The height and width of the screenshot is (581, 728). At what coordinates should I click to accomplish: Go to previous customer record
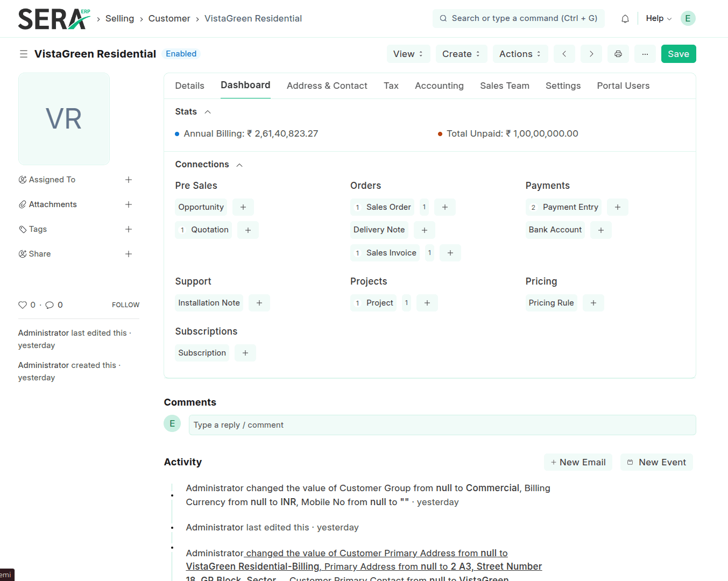564,54
